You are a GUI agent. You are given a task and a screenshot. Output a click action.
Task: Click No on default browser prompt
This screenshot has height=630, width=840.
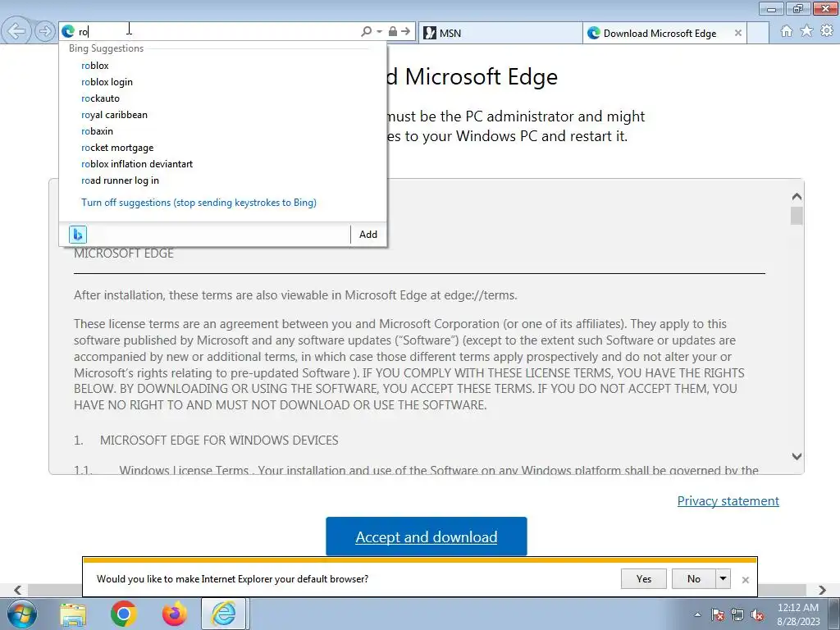[694, 578]
